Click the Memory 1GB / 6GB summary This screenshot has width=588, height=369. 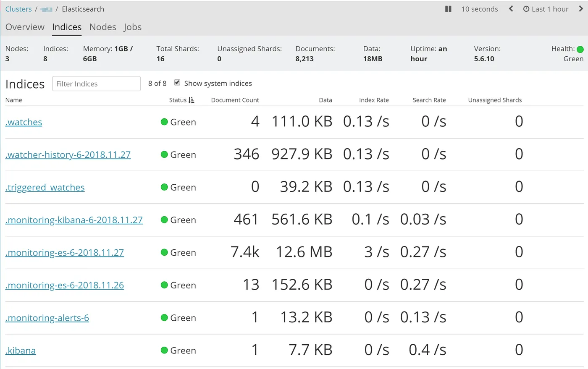point(108,54)
